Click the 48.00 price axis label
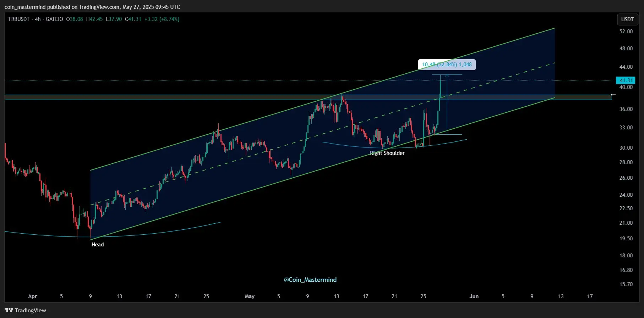This screenshot has height=318, width=644. [626, 49]
